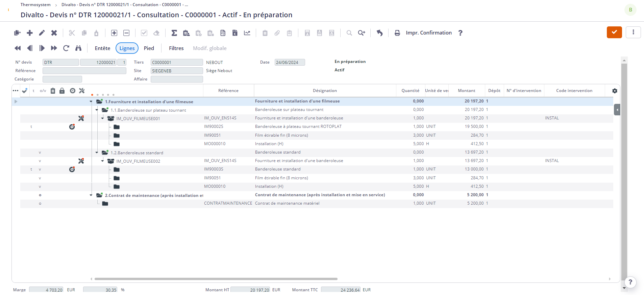The image size is (644, 295).
Task: Open the vertical ellipsis more menu
Action: [x=633, y=32]
